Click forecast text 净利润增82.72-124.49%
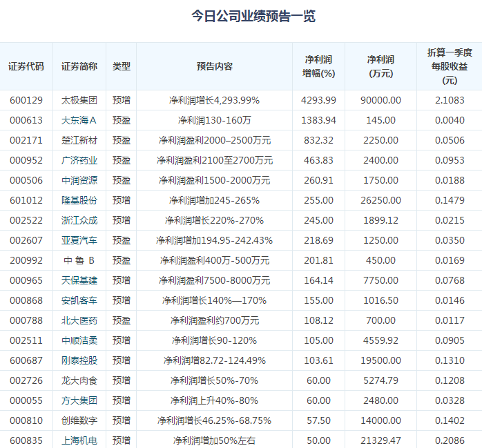The image size is (482, 448). (x=214, y=360)
